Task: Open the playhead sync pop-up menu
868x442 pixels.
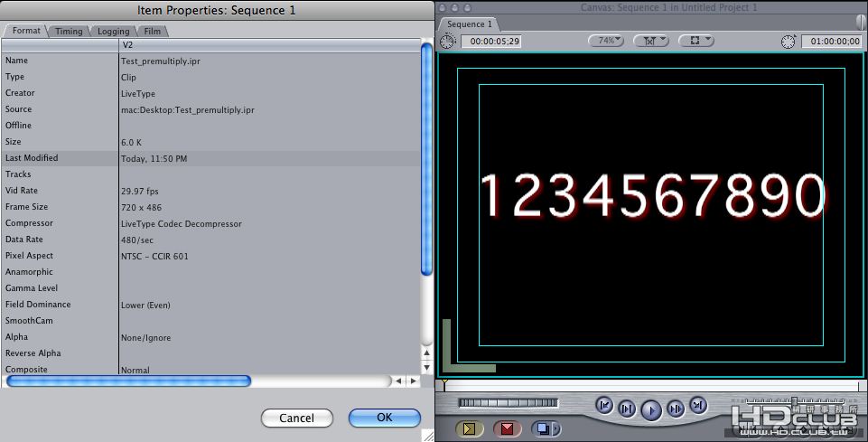Action: pyautogui.click(x=651, y=41)
